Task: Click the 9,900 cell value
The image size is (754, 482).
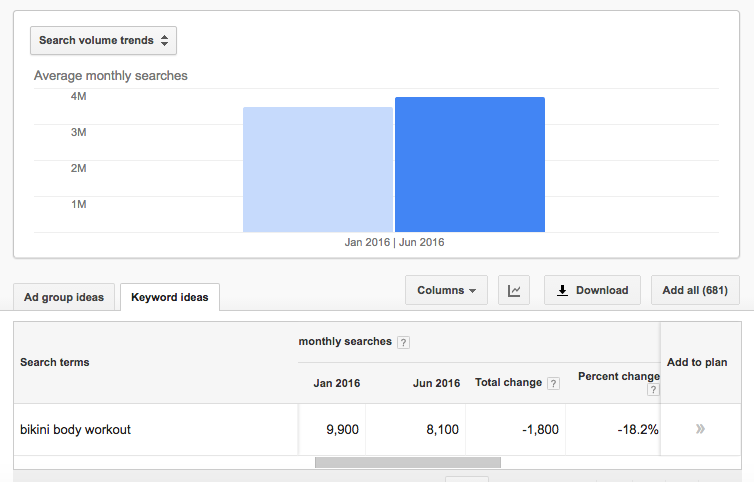Action: click(342, 430)
